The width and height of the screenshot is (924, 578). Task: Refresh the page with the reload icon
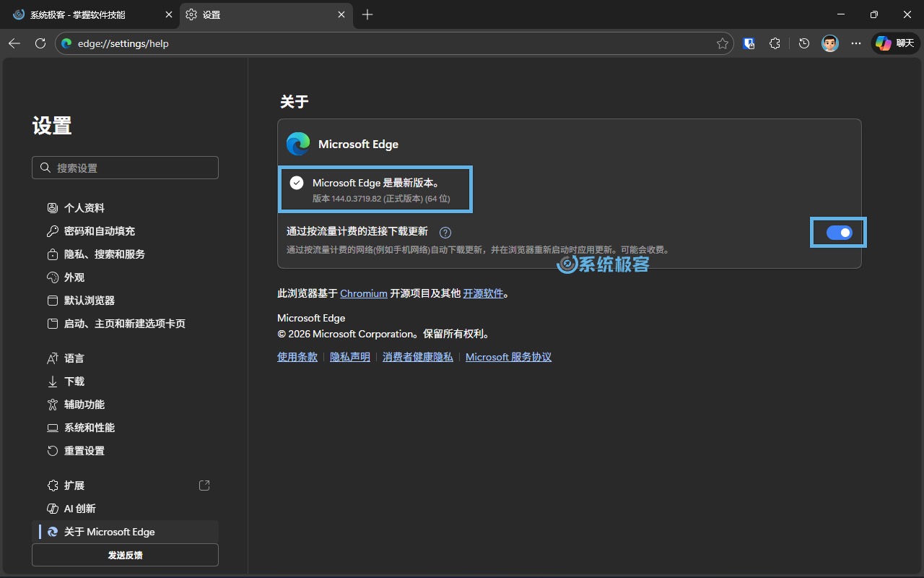[x=40, y=43]
